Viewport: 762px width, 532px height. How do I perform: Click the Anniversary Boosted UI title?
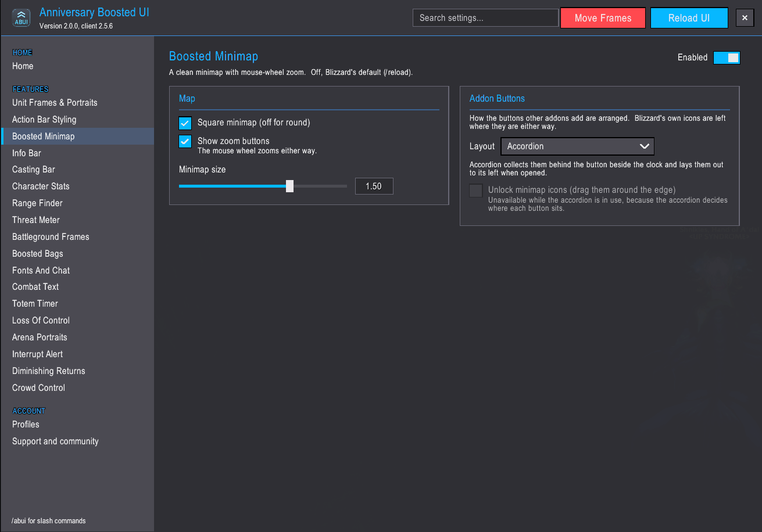94,12
